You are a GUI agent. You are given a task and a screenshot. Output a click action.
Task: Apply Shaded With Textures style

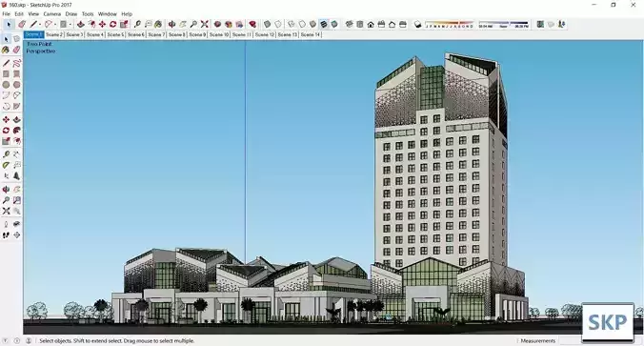pos(324,24)
